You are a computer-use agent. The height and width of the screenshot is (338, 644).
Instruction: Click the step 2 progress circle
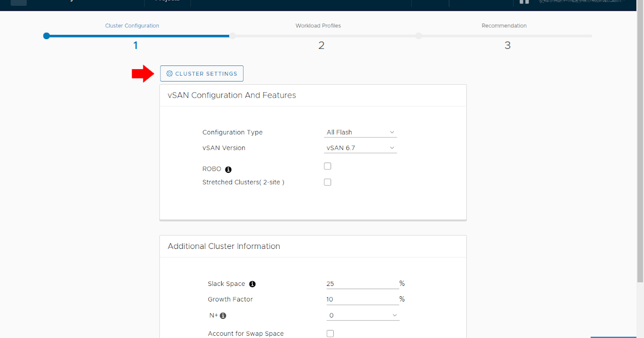tap(232, 36)
